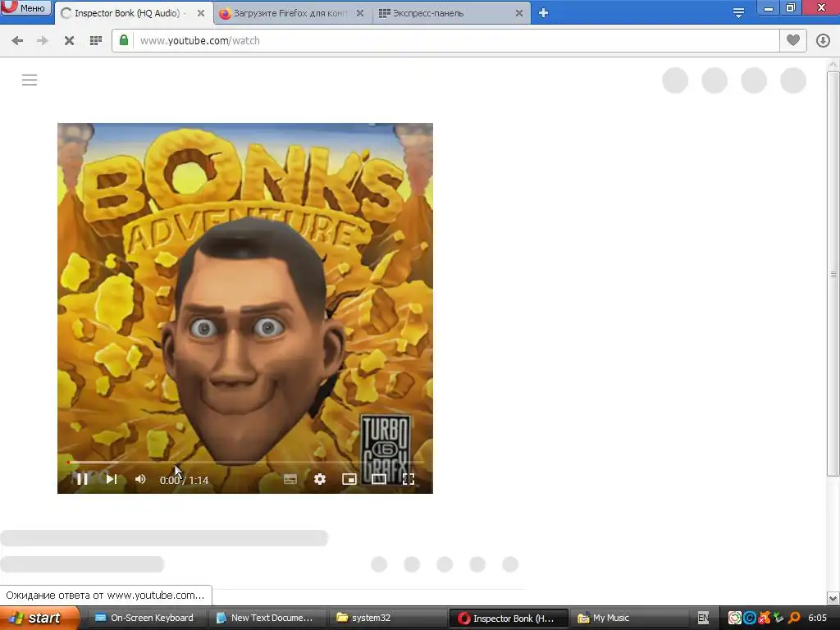
Task: Focus the www.youtube.com/watch address field
Action: pyautogui.click(x=445, y=41)
